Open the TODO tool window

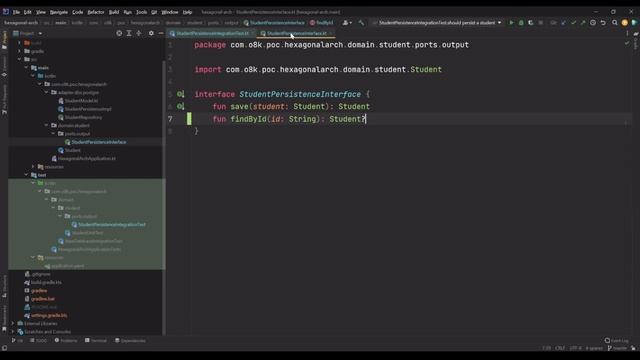(39, 340)
